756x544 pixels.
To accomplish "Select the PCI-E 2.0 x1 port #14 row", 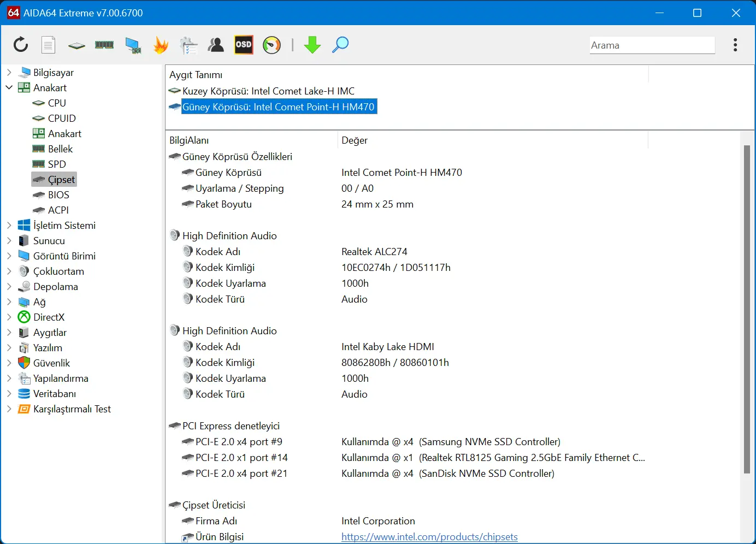I will (x=241, y=457).
